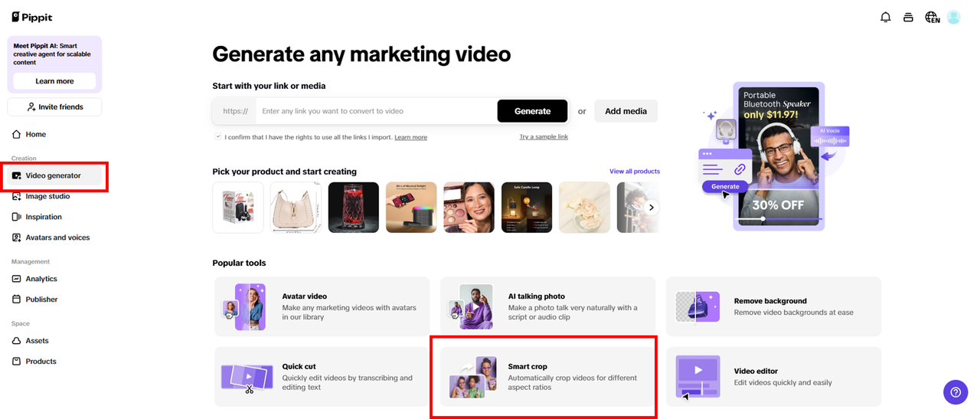
Task: Click the Learn more button in promo card
Action: [x=54, y=81]
